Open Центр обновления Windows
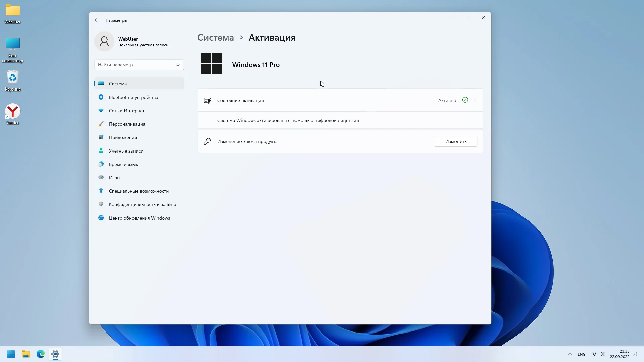 [x=139, y=218]
